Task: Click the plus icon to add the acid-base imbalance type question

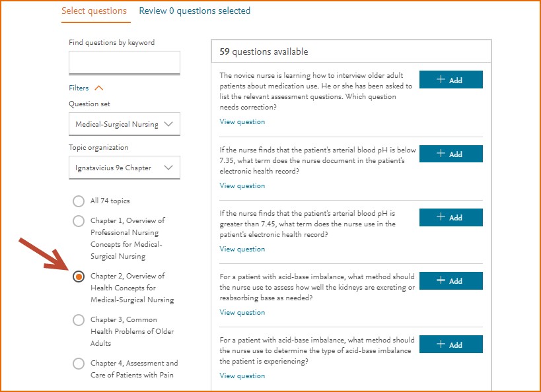Action: tap(440, 344)
